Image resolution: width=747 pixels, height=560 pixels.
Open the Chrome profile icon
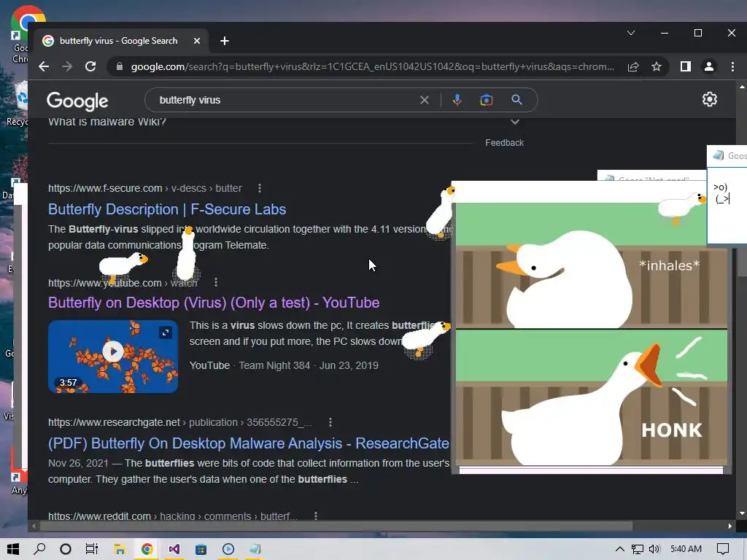[x=709, y=66]
